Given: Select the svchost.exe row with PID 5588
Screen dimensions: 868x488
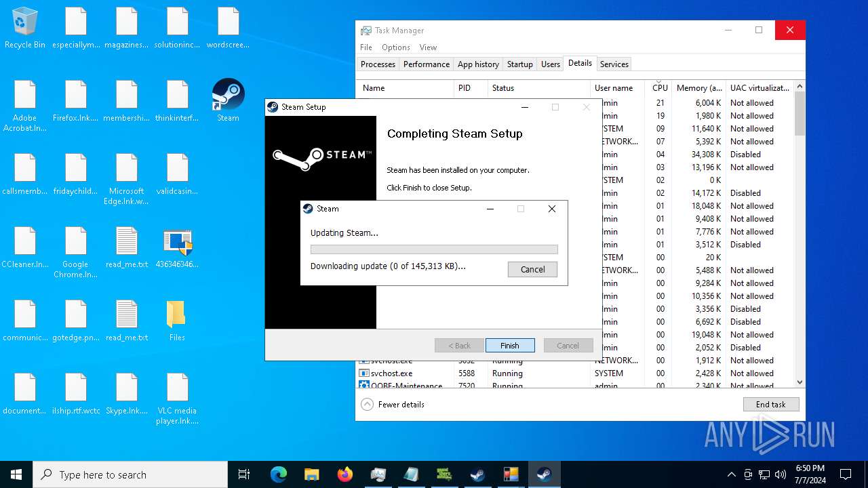Looking at the screenshot, I should (575, 373).
